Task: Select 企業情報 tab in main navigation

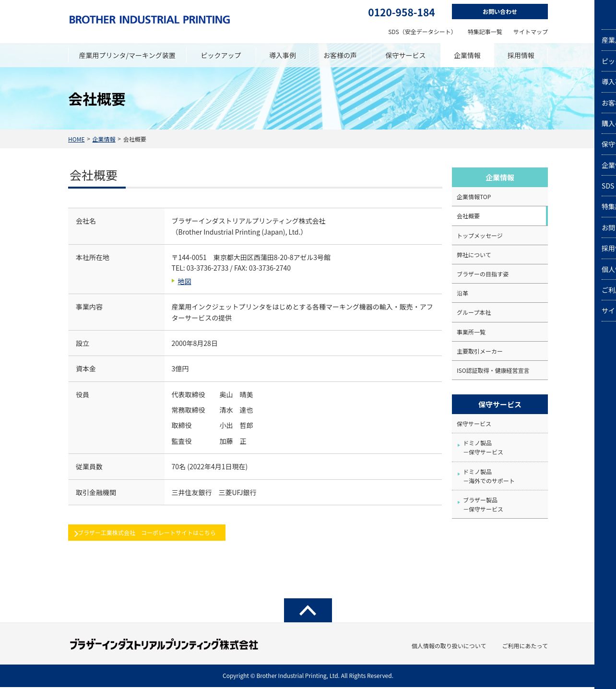Action: (467, 55)
